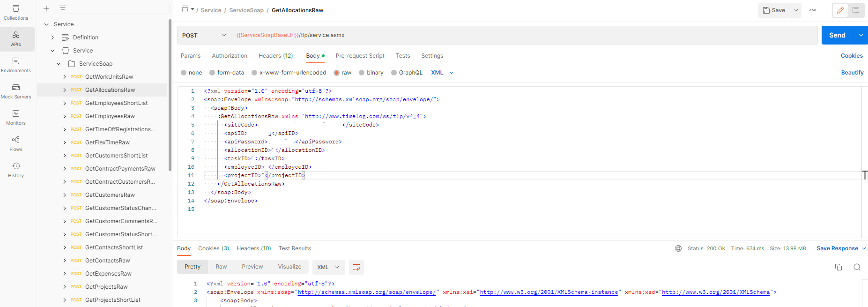This screenshot has height=307, width=868.
Task: Switch to the Headers (12) tab
Action: pos(275,56)
